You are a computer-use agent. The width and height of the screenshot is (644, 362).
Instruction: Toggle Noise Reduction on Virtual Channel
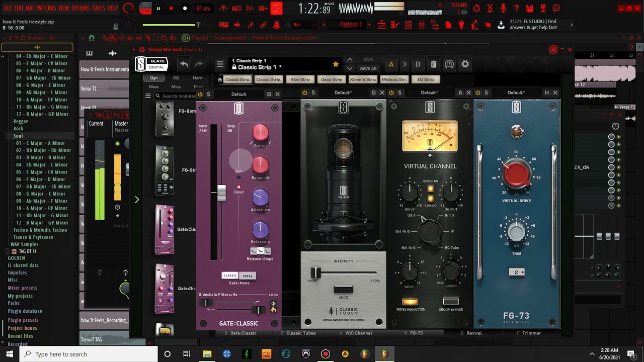410,302
